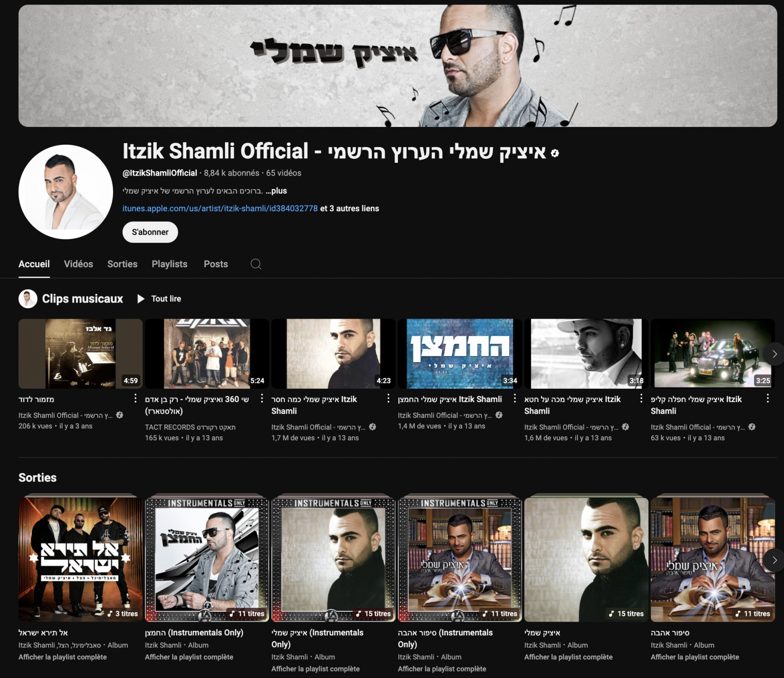Show next videos in Clips musicaux carousel
784x678 pixels.
pyautogui.click(x=774, y=354)
